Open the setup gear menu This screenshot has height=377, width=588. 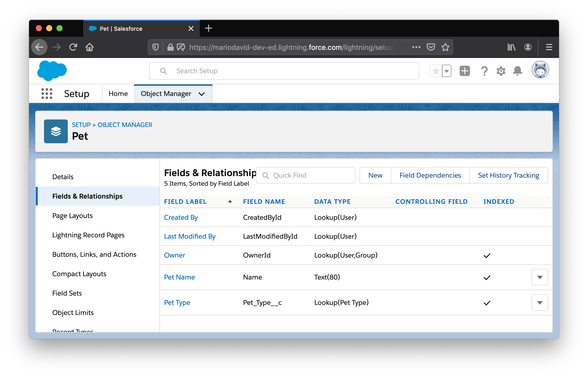(501, 71)
